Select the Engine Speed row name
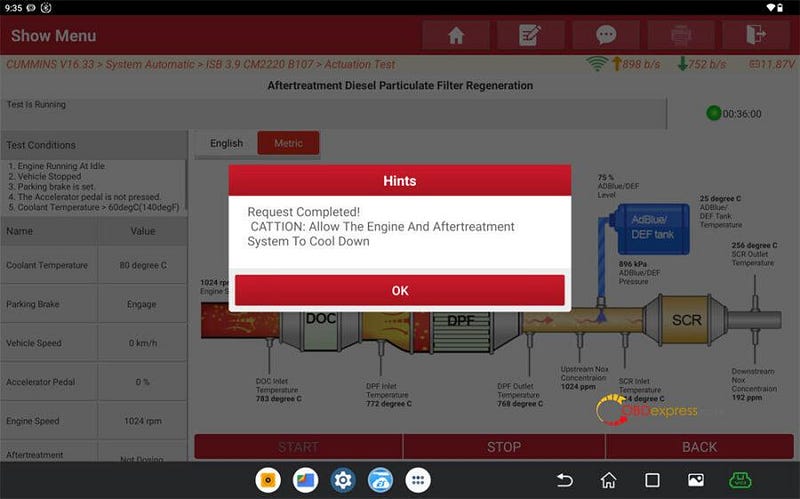Screen dimensions: 800x499 coord(33,421)
